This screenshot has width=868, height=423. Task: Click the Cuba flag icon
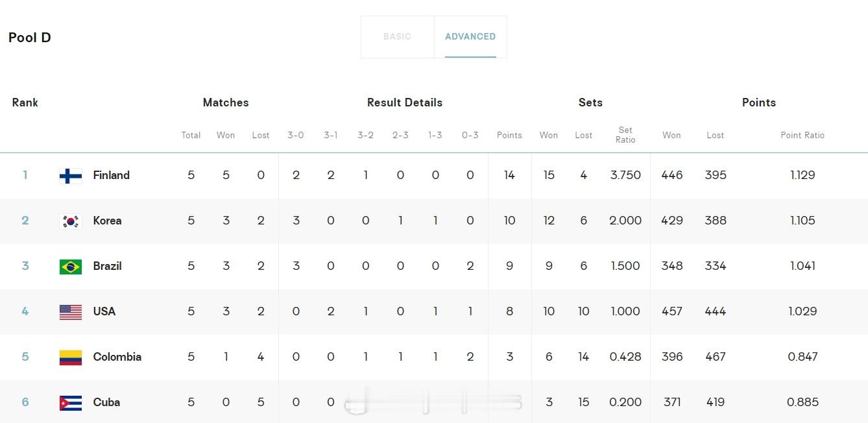coord(71,403)
